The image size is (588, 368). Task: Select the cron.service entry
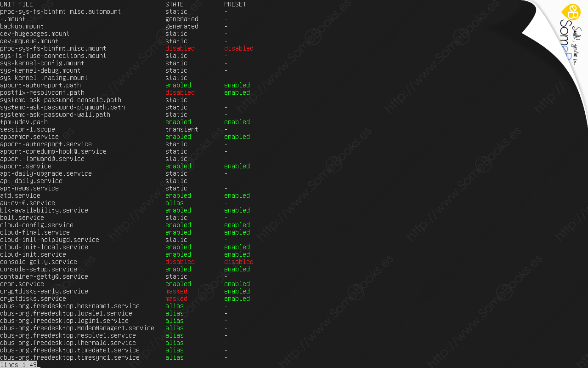point(22,284)
